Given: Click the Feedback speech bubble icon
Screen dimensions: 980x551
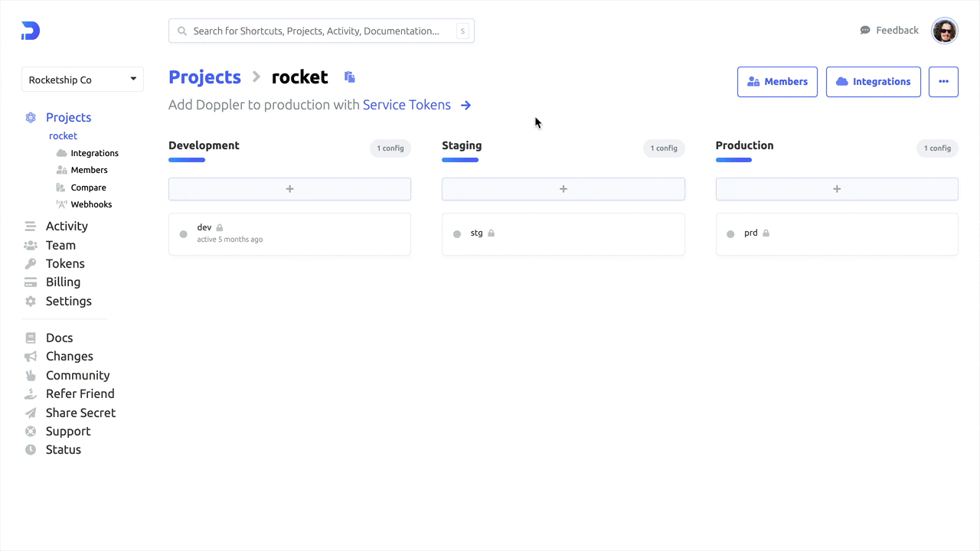Looking at the screenshot, I should point(865,31).
